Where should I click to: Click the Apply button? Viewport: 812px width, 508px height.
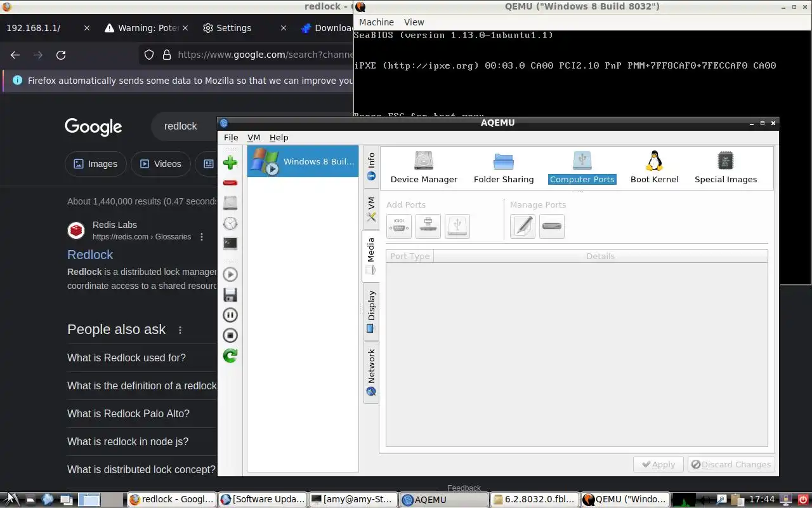[658, 464]
